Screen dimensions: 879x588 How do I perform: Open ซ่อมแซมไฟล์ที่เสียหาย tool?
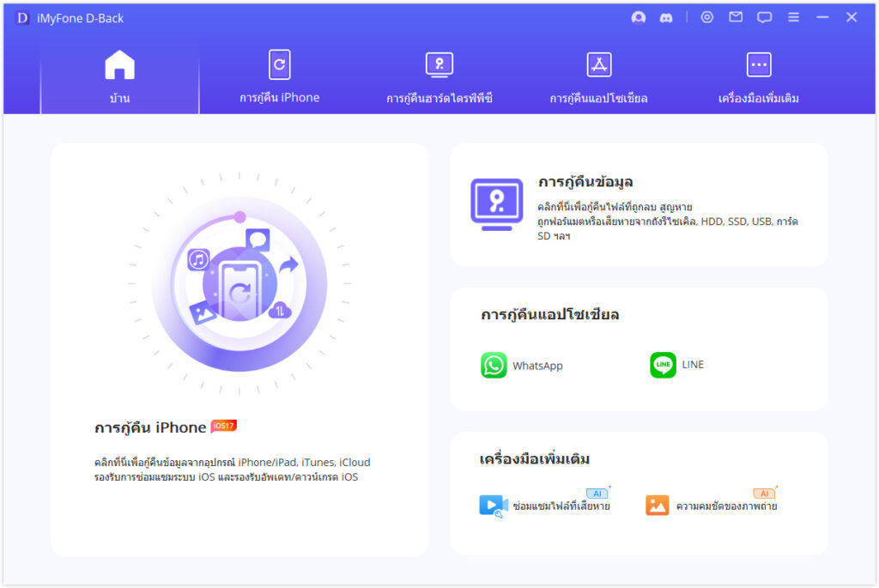[x=561, y=506]
